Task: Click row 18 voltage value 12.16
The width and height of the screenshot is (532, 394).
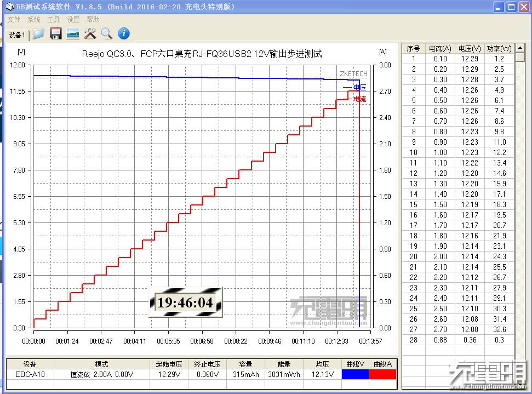Action: click(x=470, y=236)
